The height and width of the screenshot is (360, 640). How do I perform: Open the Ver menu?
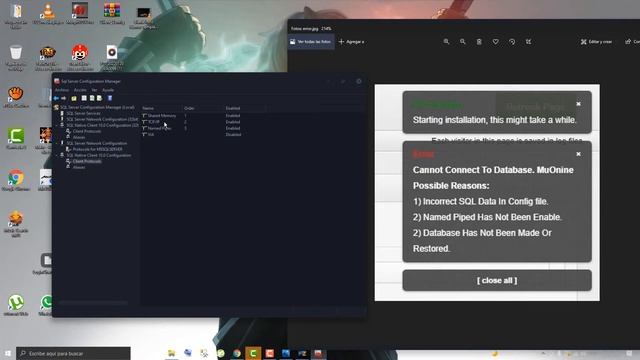(x=94, y=90)
